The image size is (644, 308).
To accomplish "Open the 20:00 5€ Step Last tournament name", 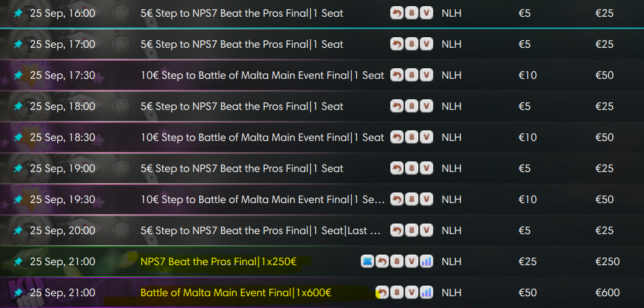I will pyautogui.click(x=260, y=230).
